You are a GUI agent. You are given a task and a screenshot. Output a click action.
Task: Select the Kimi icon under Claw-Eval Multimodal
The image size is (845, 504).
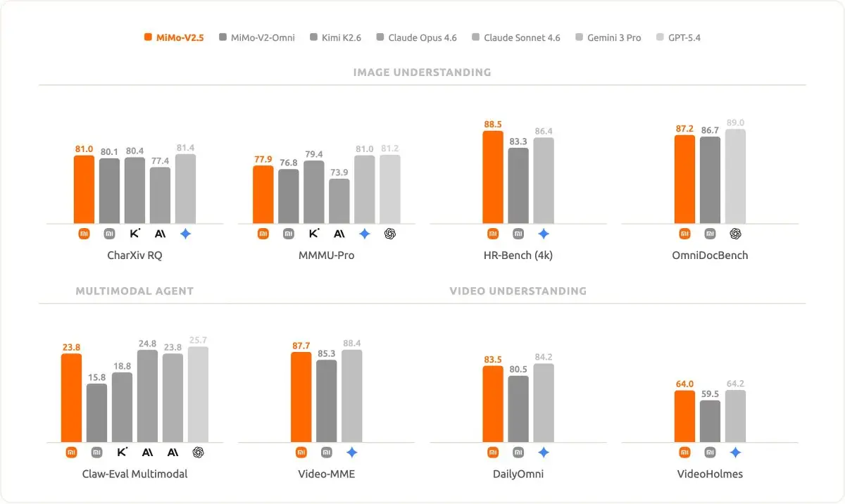click(x=122, y=453)
